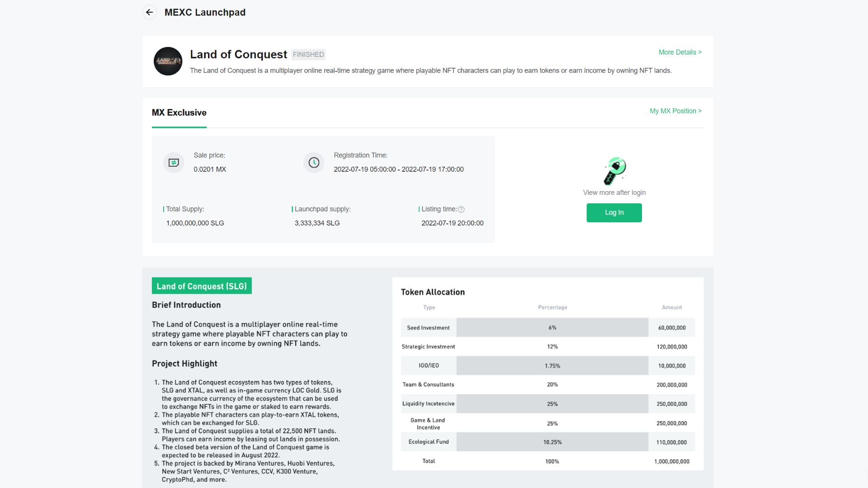Click the Land of Conquest (SLG) green label
This screenshot has width=868, height=488.
click(x=202, y=286)
